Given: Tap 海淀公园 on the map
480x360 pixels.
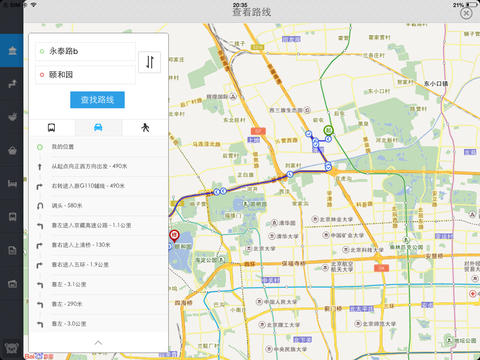Looking at the screenshot, I should 210,259.
